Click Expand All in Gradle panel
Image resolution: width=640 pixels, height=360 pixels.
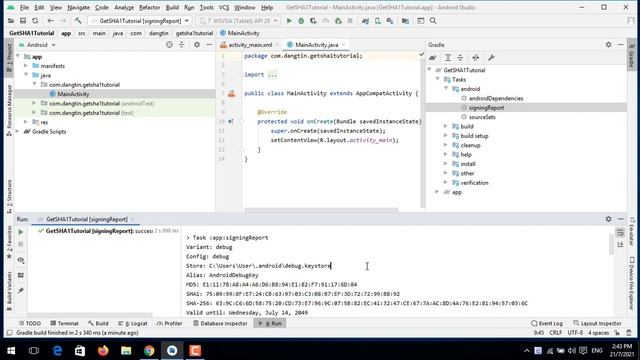tap(448, 58)
